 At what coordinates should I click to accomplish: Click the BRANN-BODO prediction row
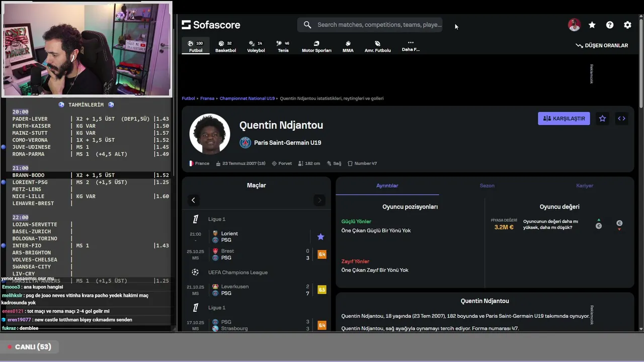point(91,175)
